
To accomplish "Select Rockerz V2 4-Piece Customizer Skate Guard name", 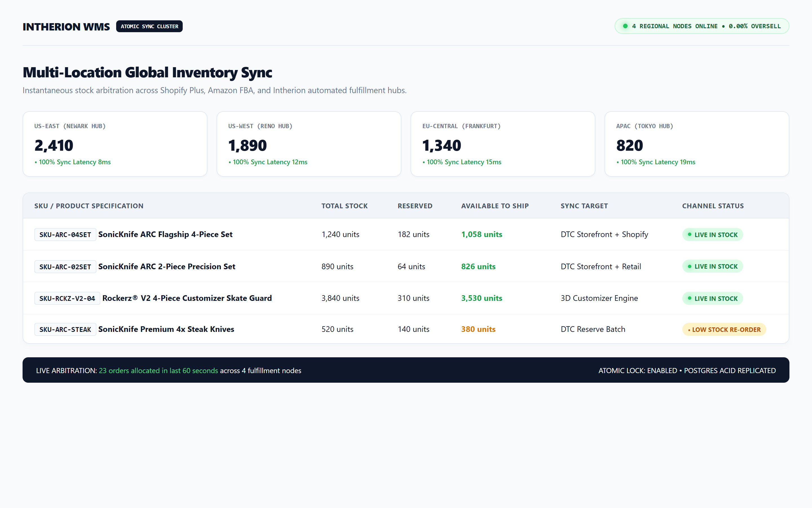I will tap(187, 298).
